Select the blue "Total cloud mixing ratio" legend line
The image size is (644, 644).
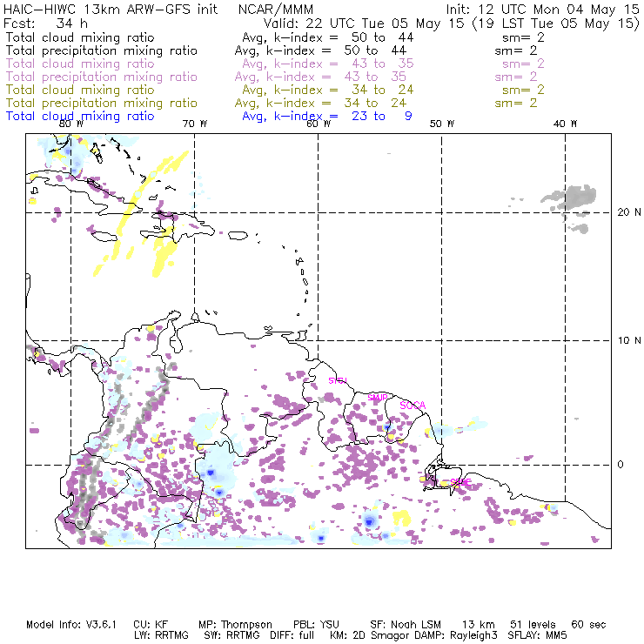[80, 117]
